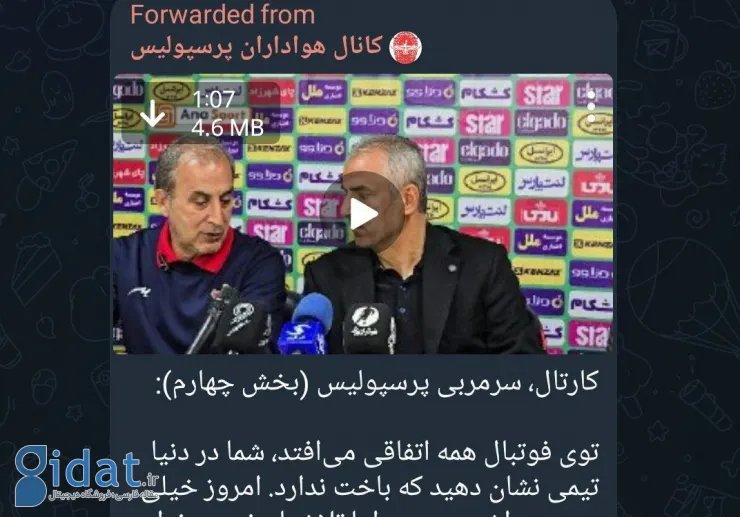Click the 1:07 video duration label
The image size is (740, 517).
213,99
